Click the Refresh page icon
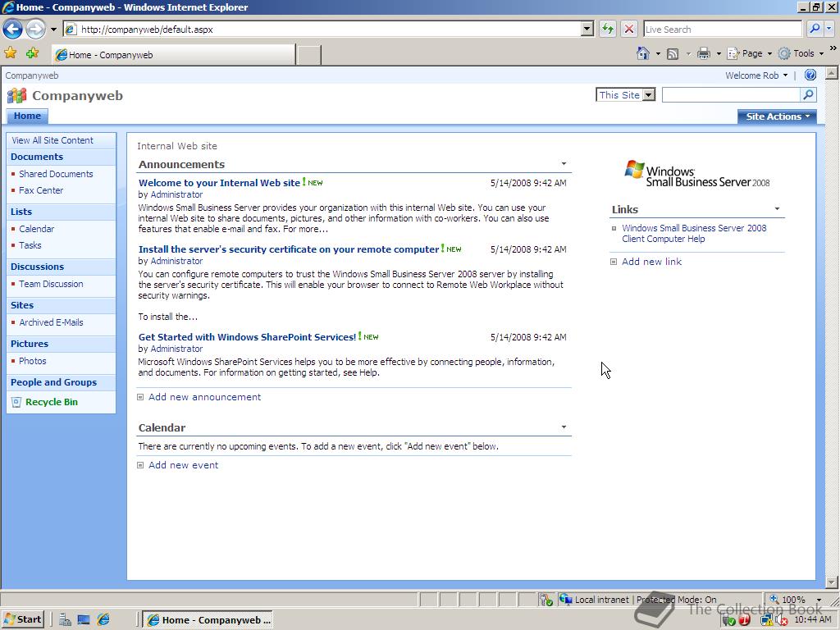 608,29
